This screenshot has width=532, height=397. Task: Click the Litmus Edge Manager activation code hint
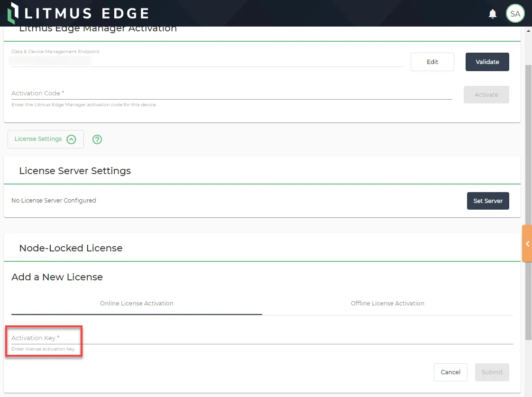click(x=83, y=104)
